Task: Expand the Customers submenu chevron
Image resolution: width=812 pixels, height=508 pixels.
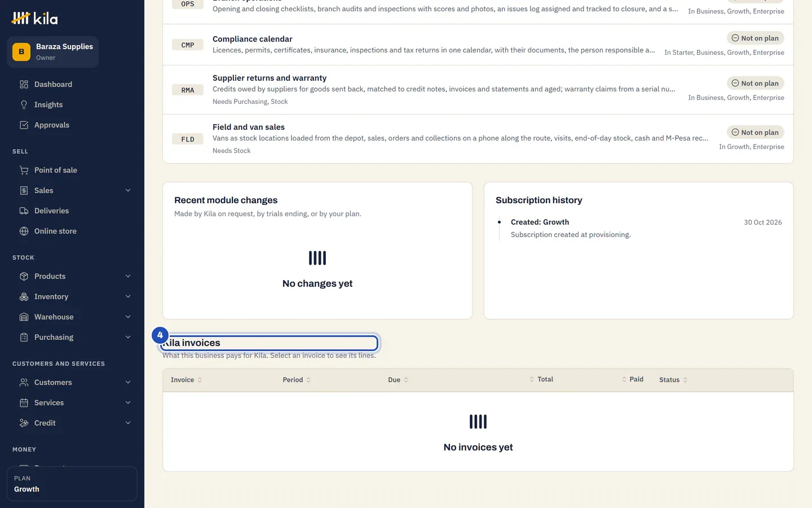Action: 128,382
